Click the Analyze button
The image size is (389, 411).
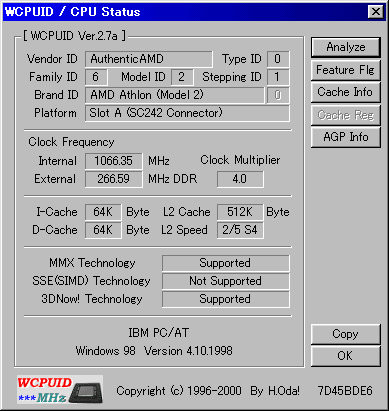click(x=346, y=47)
